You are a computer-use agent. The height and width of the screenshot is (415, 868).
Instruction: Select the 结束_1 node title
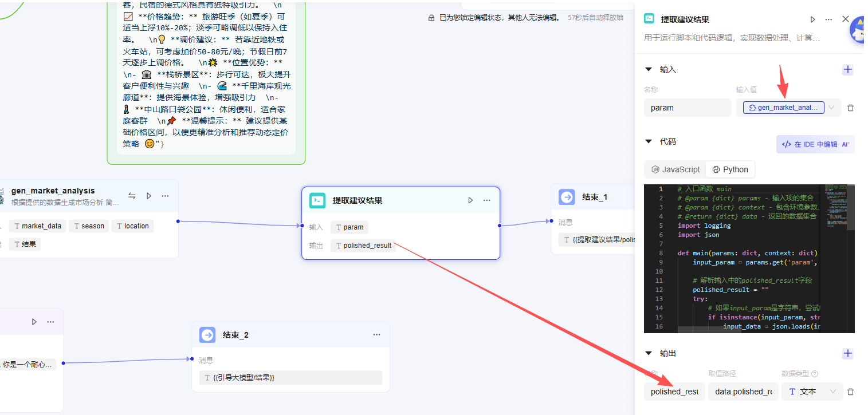[595, 197]
